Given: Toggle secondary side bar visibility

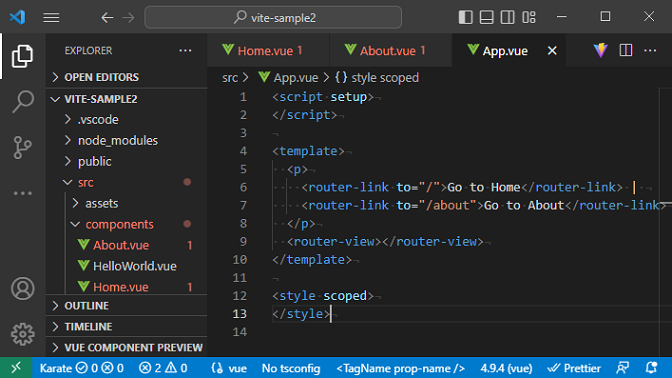Looking at the screenshot, I should tap(507, 17).
